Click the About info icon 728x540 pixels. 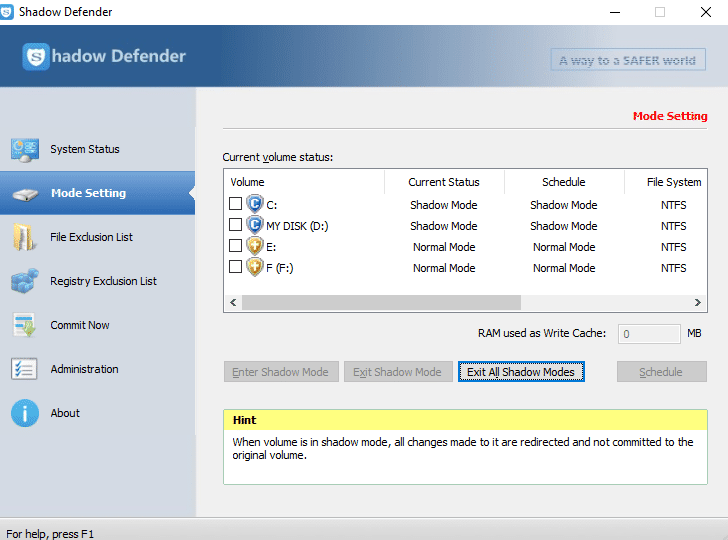pos(25,413)
